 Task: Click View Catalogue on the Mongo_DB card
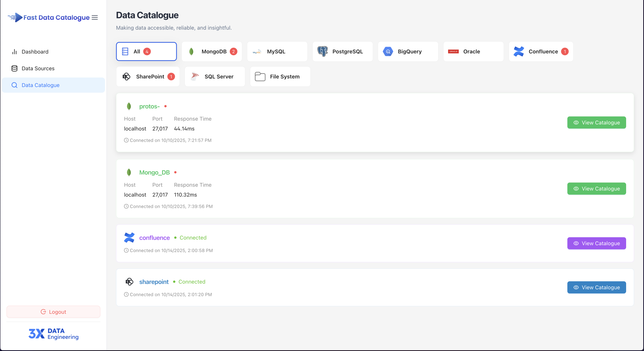[x=596, y=188]
